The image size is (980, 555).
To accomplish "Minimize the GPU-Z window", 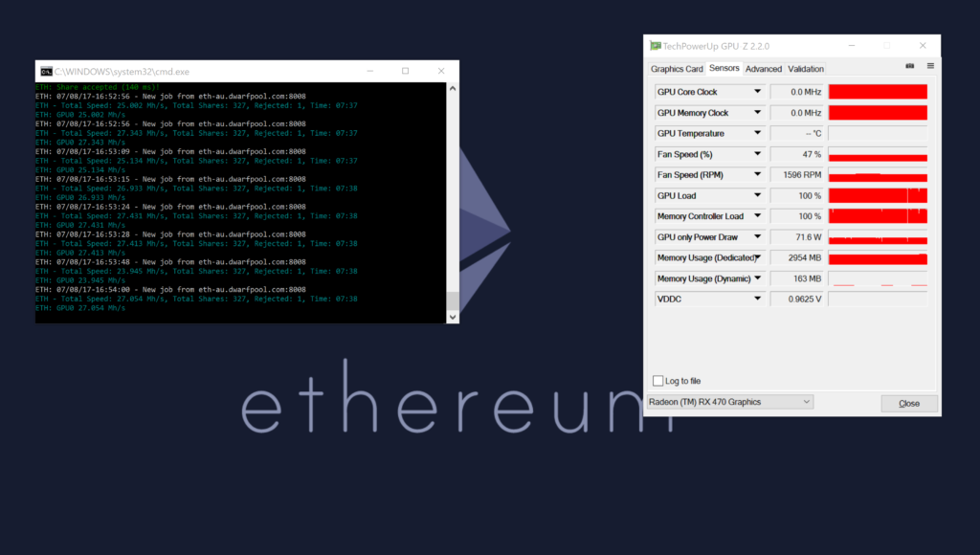I will (851, 46).
